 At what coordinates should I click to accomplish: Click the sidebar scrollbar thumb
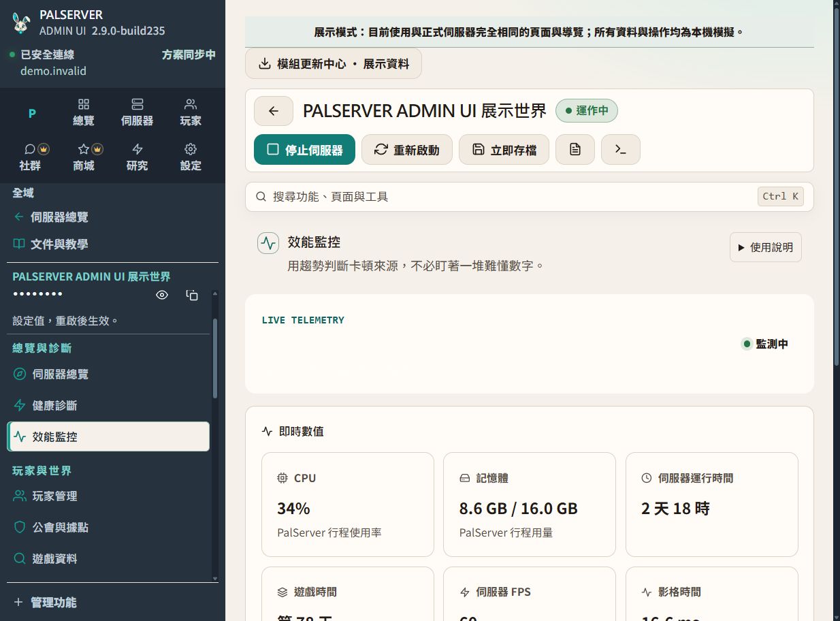(215, 357)
